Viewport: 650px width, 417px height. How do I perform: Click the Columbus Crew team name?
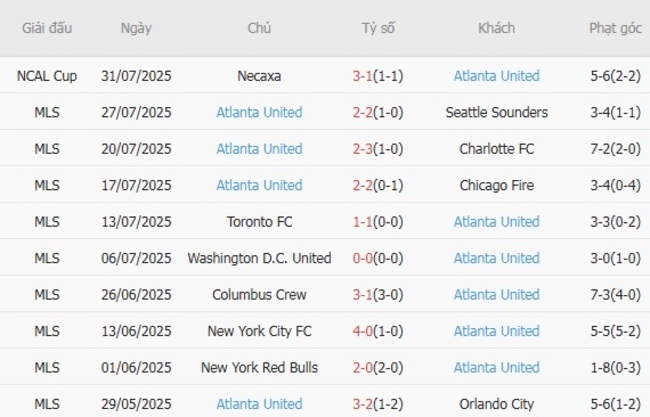pos(259,295)
